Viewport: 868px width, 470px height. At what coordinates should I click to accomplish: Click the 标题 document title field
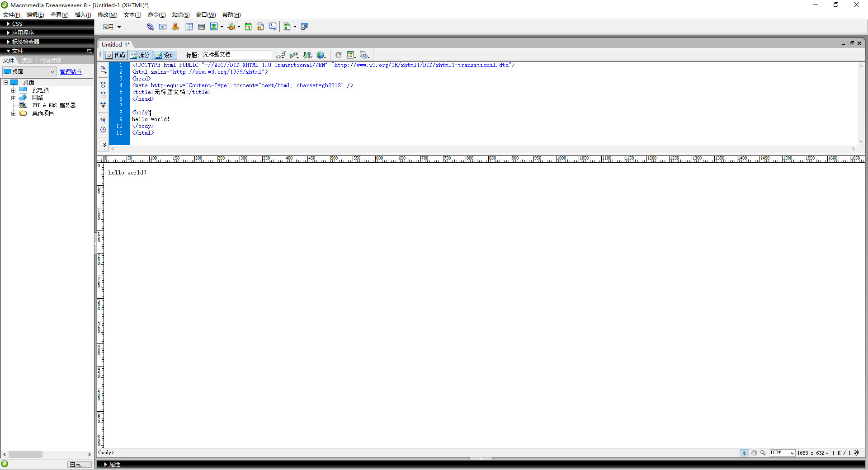[237, 55]
